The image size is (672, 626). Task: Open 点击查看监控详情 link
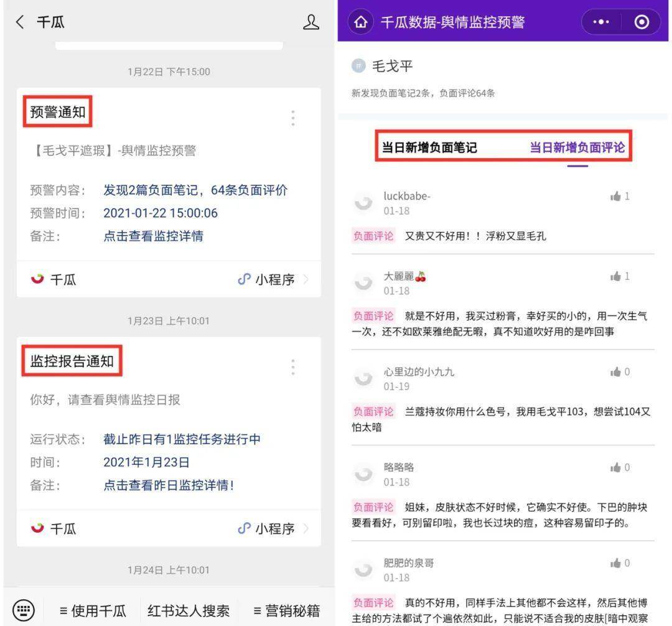(x=154, y=236)
